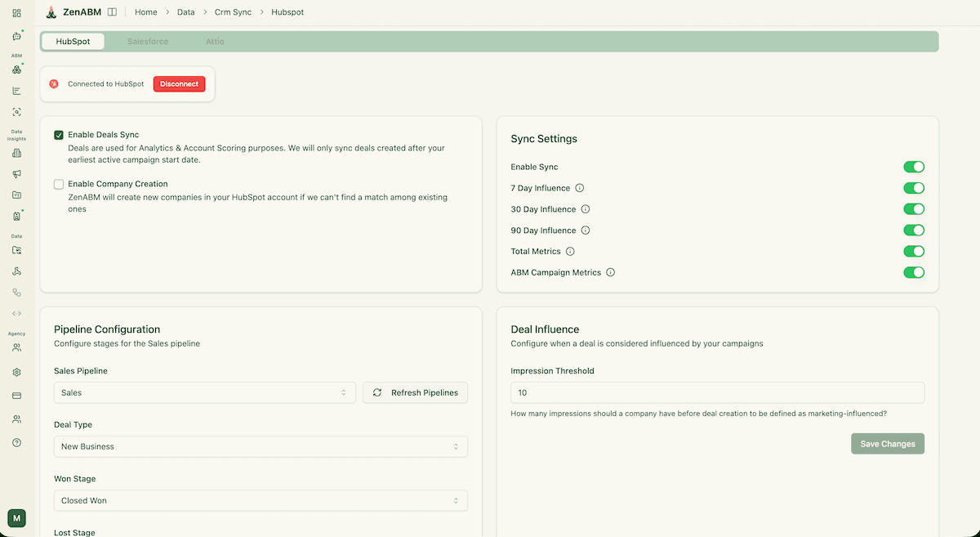Check Enable Company Creation
980x537 pixels.
click(58, 184)
